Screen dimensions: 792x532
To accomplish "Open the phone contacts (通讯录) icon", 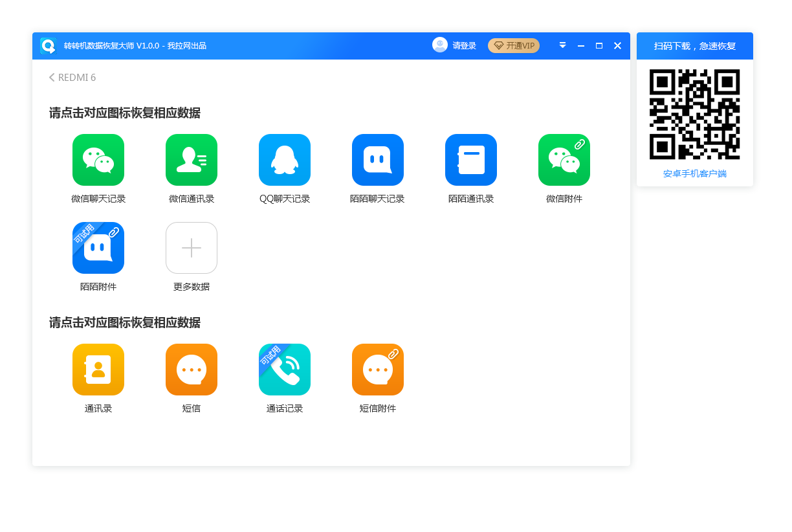I will pos(98,370).
